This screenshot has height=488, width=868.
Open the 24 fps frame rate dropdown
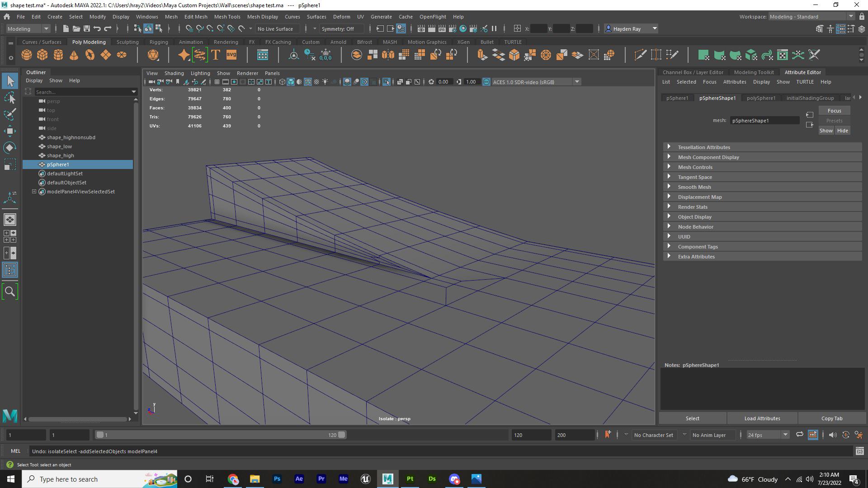pos(785,435)
